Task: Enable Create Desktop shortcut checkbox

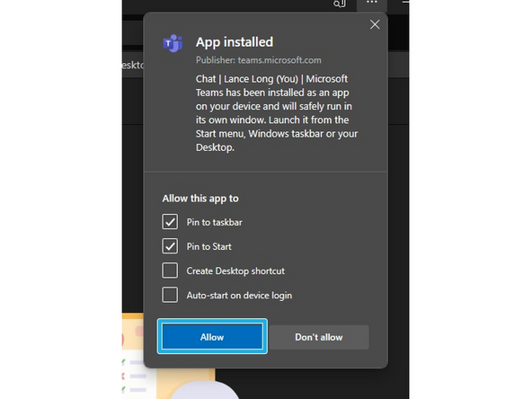Action: (x=170, y=270)
